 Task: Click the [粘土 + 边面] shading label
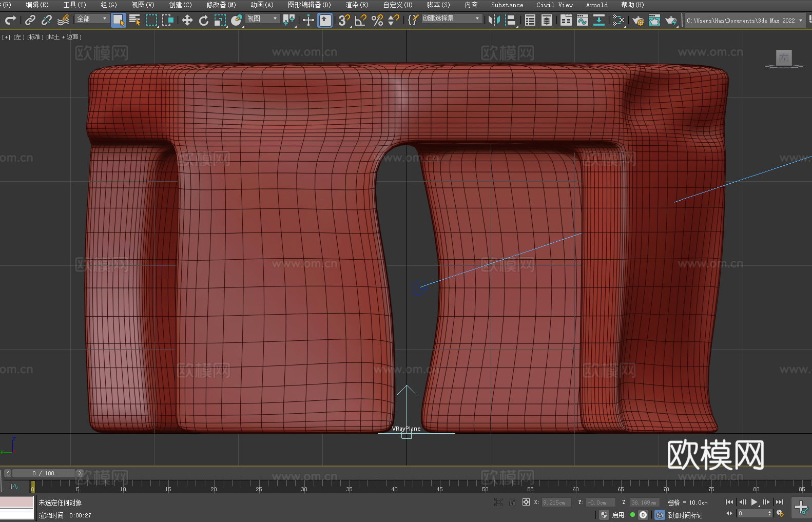(x=64, y=37)
